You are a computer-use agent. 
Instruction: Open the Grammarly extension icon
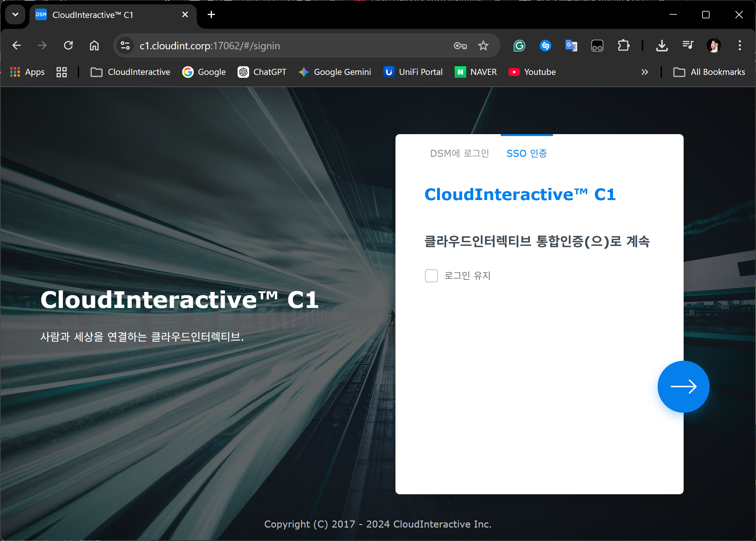coord(519,46)
